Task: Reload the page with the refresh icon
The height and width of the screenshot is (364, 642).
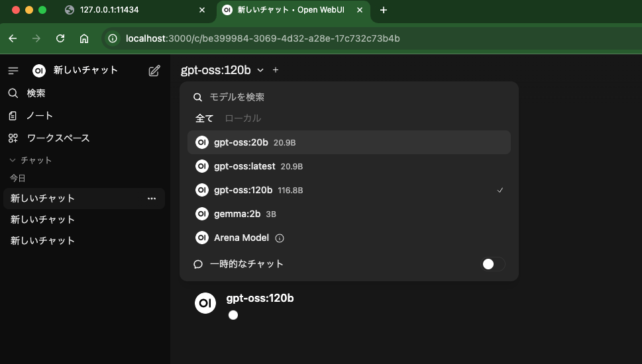Action: point(60,38)
